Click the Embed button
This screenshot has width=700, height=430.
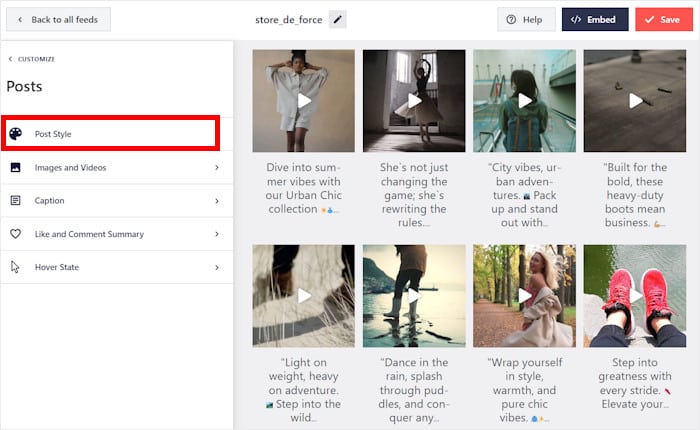point(595,20)
